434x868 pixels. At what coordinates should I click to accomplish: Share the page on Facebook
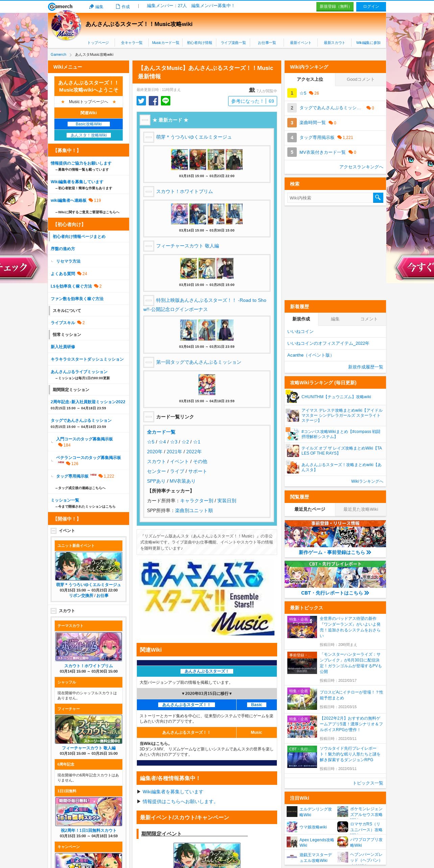click(153, 101)
